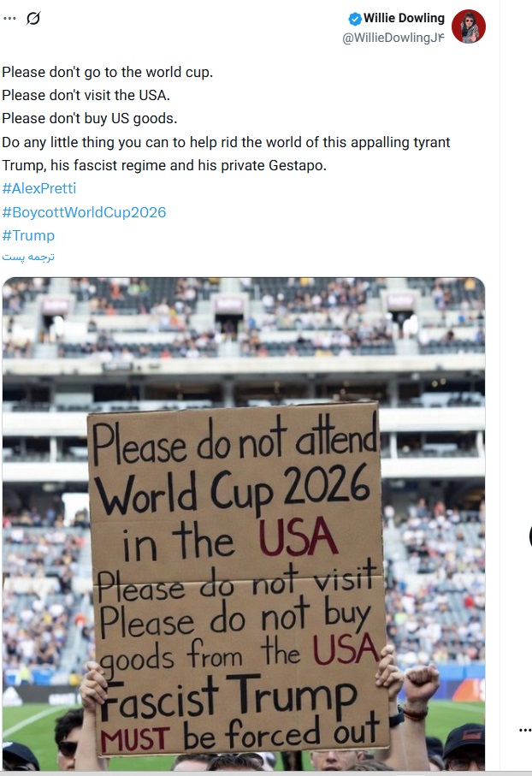Click the three-dot icon beside the image

[525, 730]
